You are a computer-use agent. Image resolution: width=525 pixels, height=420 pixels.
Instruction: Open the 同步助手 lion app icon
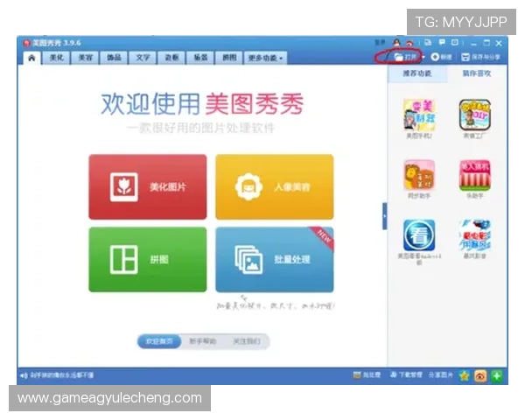[419, 174]
